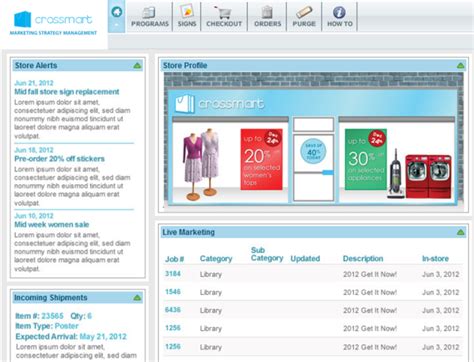
Task: Click the green 30% off appliances sign
Action: 366,159
